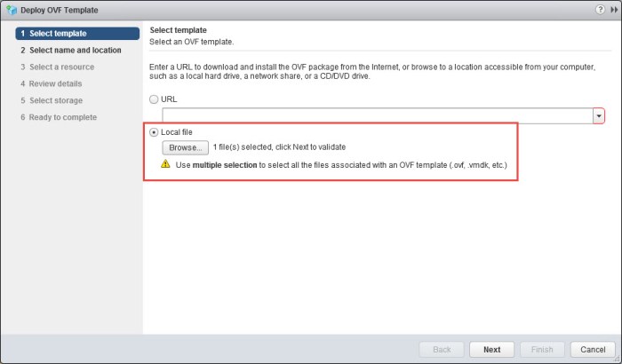Screen dimensions: 622x364
Task: Go to step 2 Select name and location
Action: click(x=75, y=51)
